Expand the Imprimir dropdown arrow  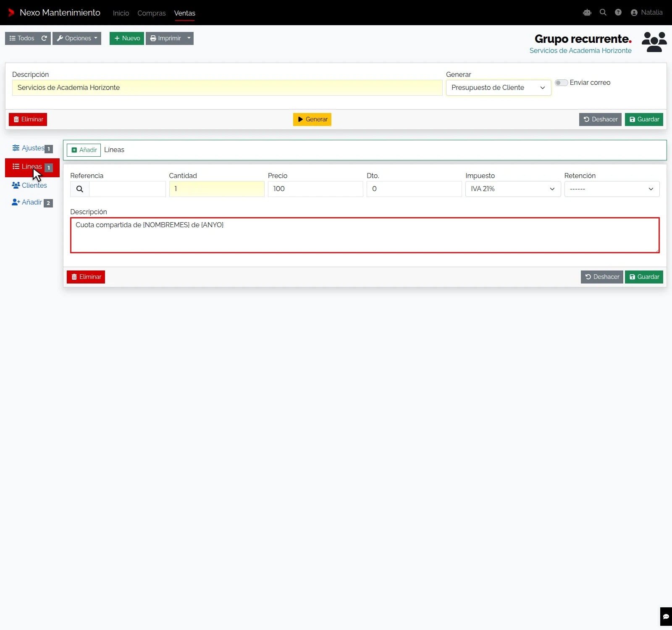[x=189, y=38]
